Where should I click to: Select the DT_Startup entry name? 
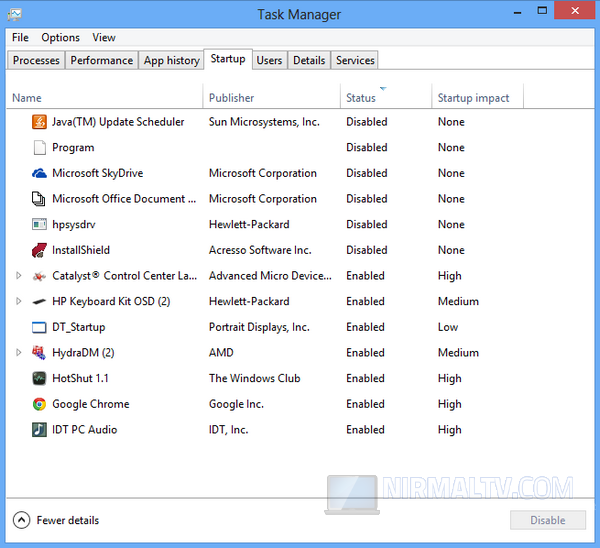coord(78,327)
